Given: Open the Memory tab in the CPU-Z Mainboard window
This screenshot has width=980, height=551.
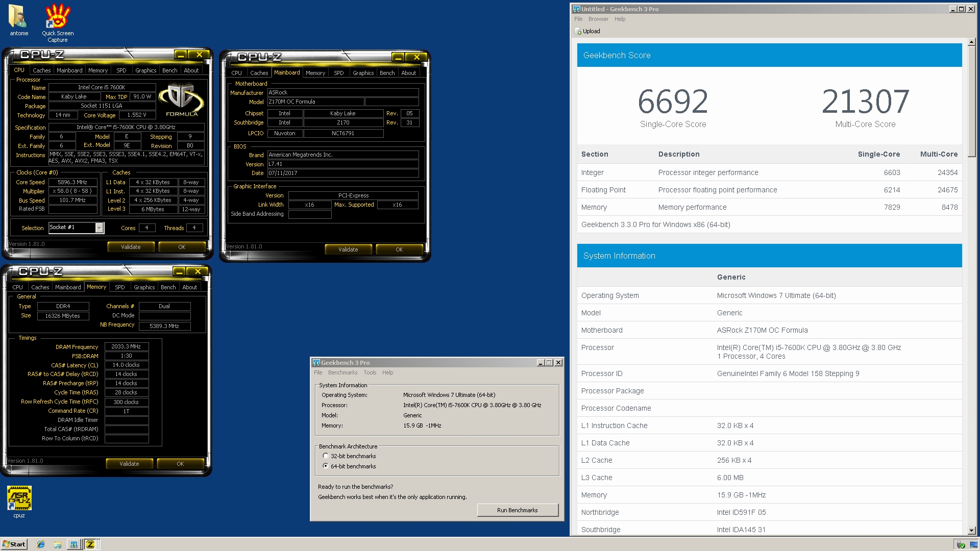Looking at the screenshot, I should [x=315, y=73].
